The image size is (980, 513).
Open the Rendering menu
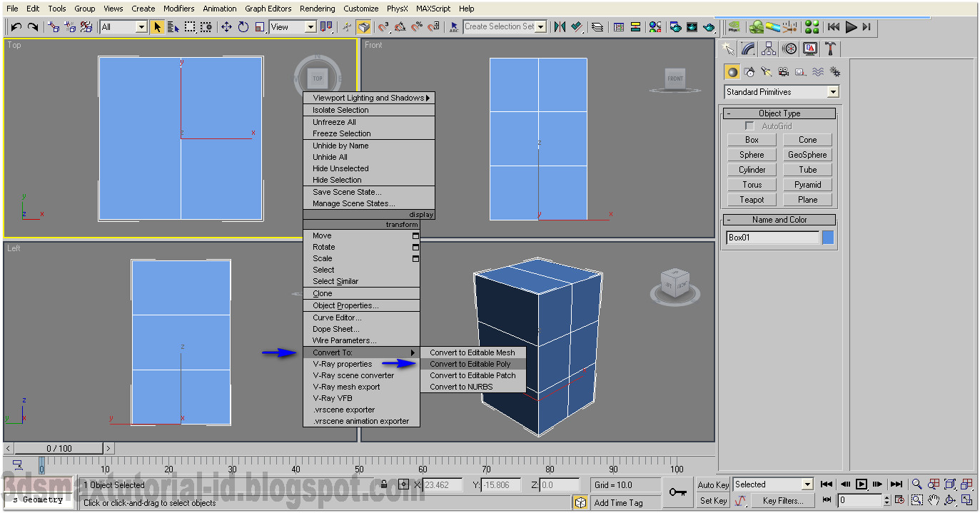coord(317,8)
